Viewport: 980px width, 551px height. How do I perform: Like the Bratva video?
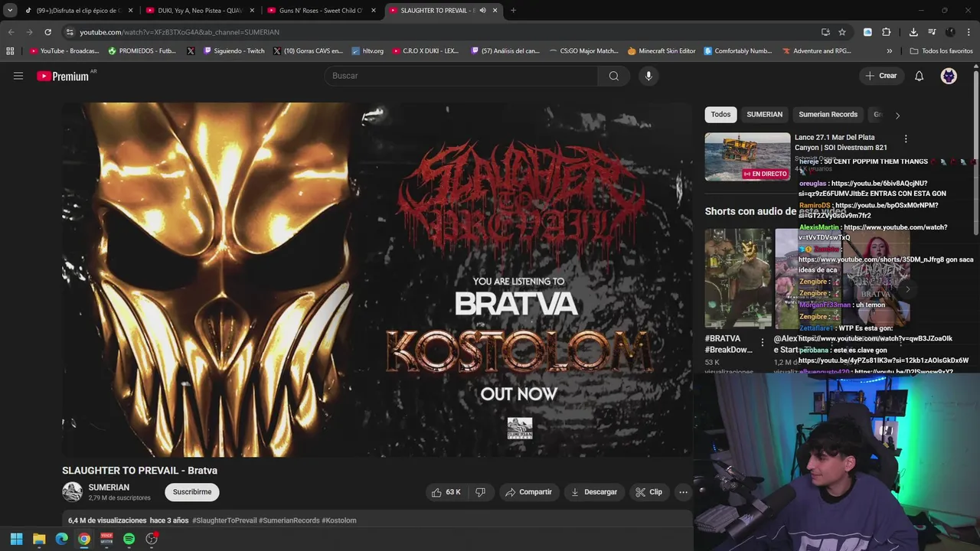coord(446,492)
